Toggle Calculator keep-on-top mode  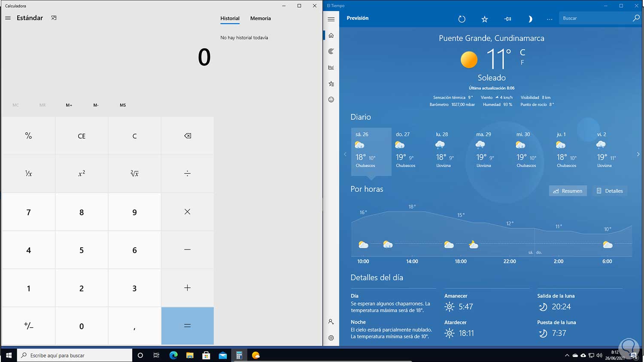pos(54,18)
